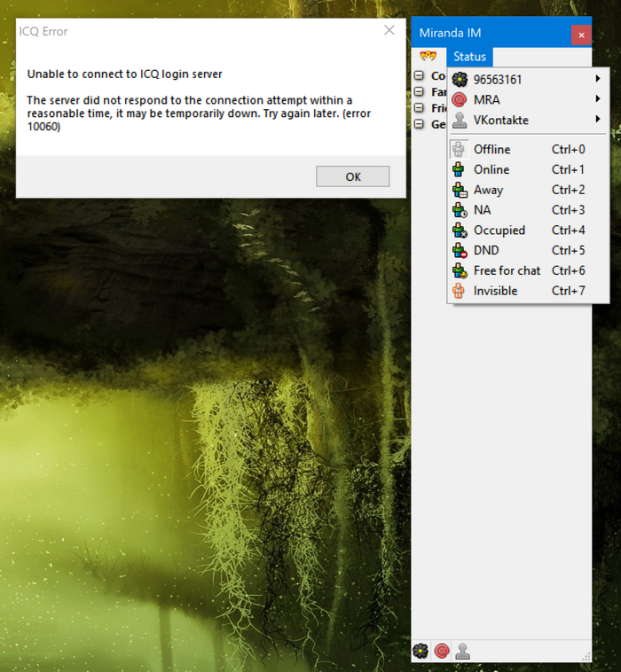Collapse the Fa... contact group
Viewport: 621px width, 672px height.
419,91
